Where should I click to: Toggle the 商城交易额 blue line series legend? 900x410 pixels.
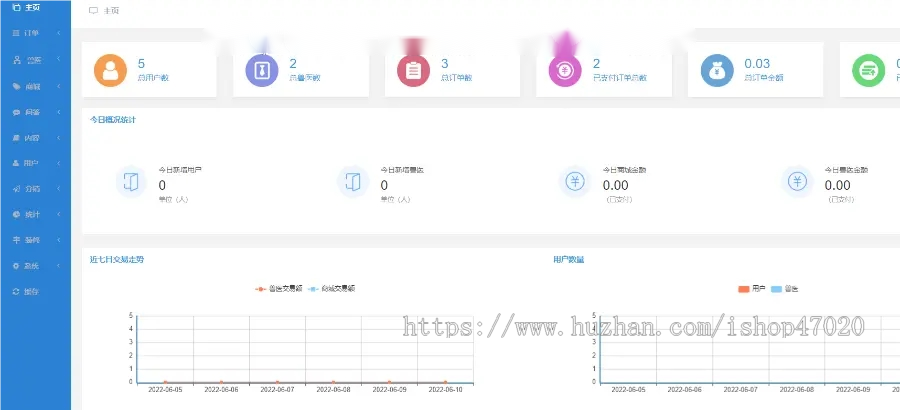[331, 289]
